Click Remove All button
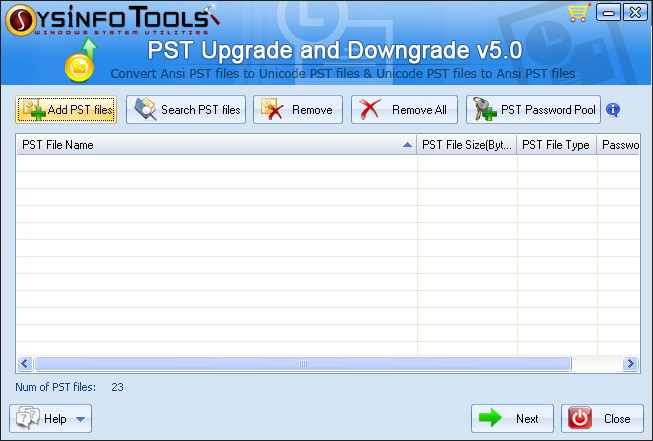The image size is (653, 441). 404,110
